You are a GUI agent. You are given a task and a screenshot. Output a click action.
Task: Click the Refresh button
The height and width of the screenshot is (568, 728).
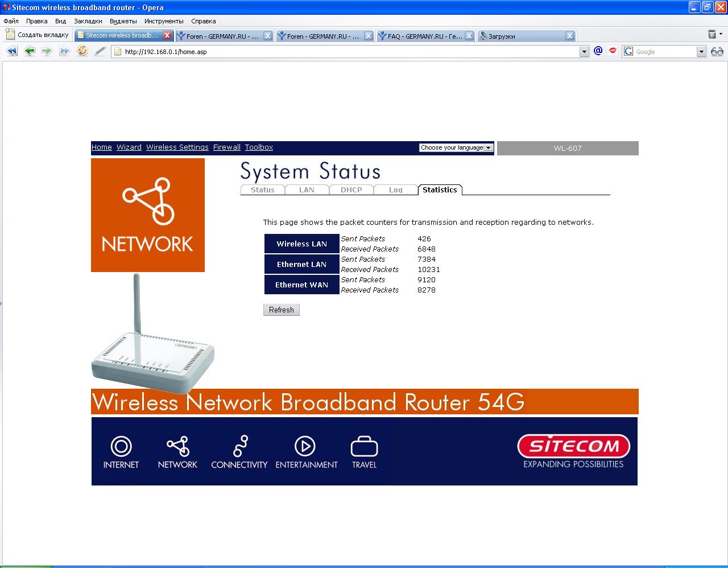(282, 310)
